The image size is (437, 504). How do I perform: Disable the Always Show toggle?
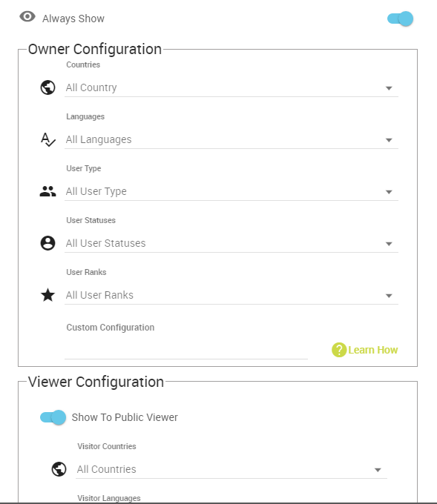click(400, 19)
